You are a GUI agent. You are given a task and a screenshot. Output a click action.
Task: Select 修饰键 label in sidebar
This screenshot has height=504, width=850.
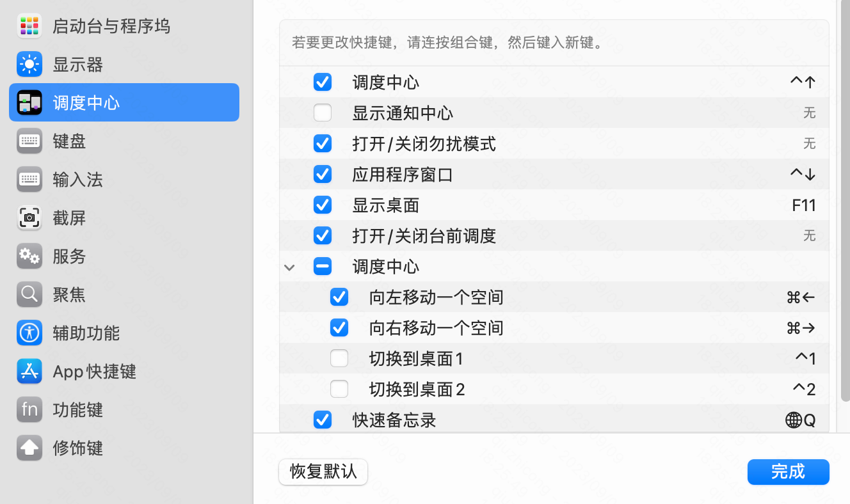77,448
